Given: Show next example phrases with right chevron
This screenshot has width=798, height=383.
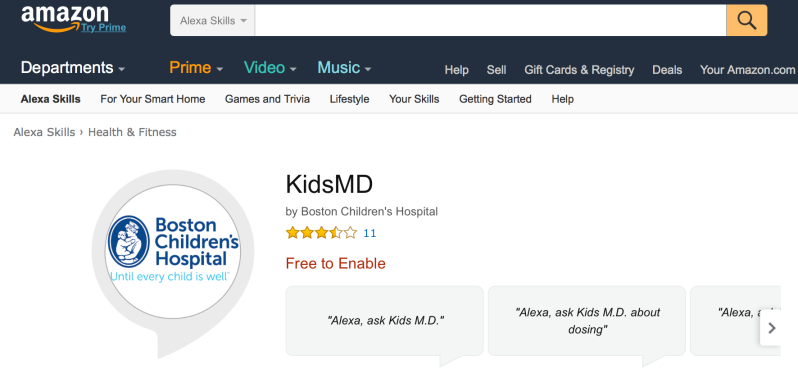Looking at the screenshot, I should click(x=771, y=328).
